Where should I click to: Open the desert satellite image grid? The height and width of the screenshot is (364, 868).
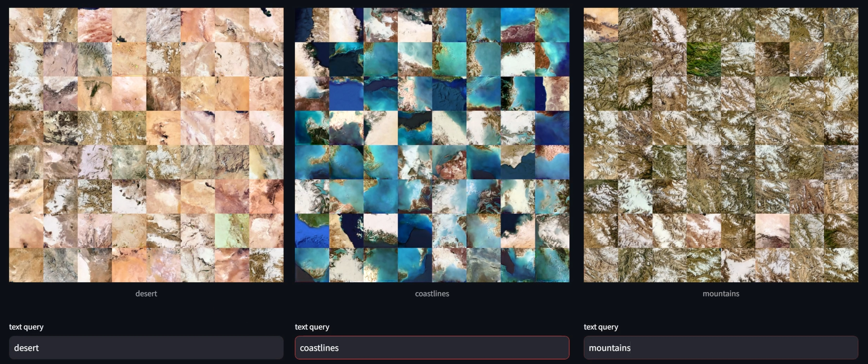[x=146, y=145]
